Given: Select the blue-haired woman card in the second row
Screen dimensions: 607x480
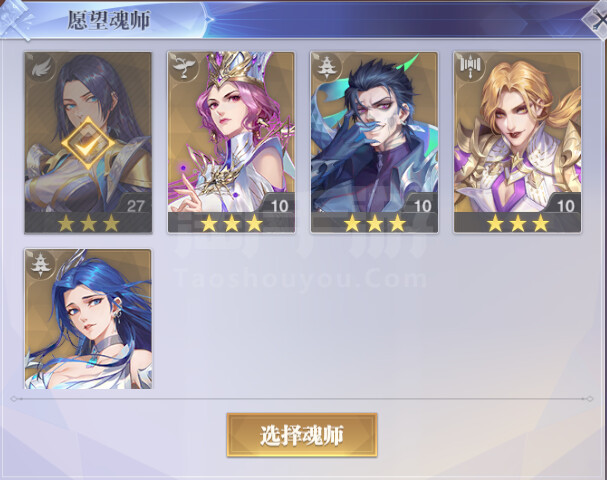Looking at the screenshot, I should 88,319.
